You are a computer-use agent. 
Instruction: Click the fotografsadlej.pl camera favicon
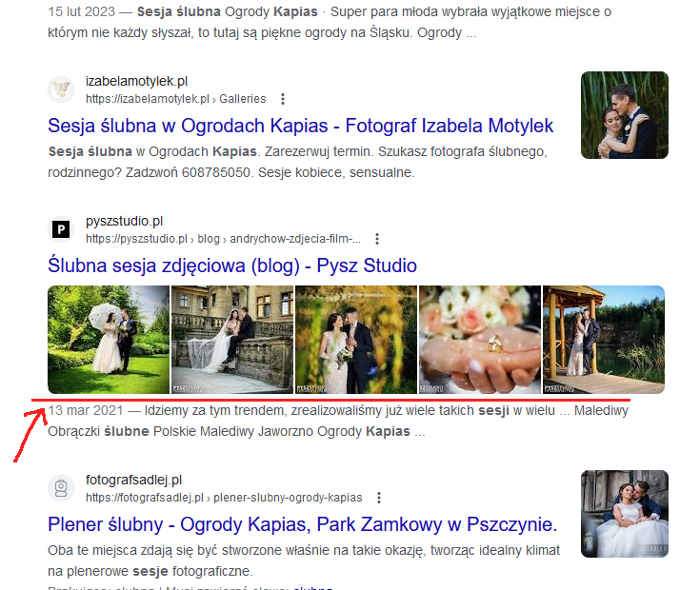point(61,488)
